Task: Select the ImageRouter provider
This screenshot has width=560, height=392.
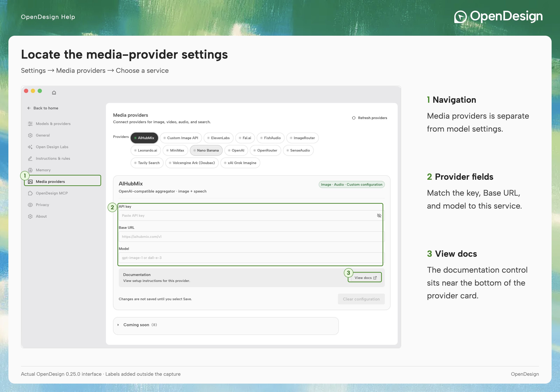Action: tap(302, 138)
